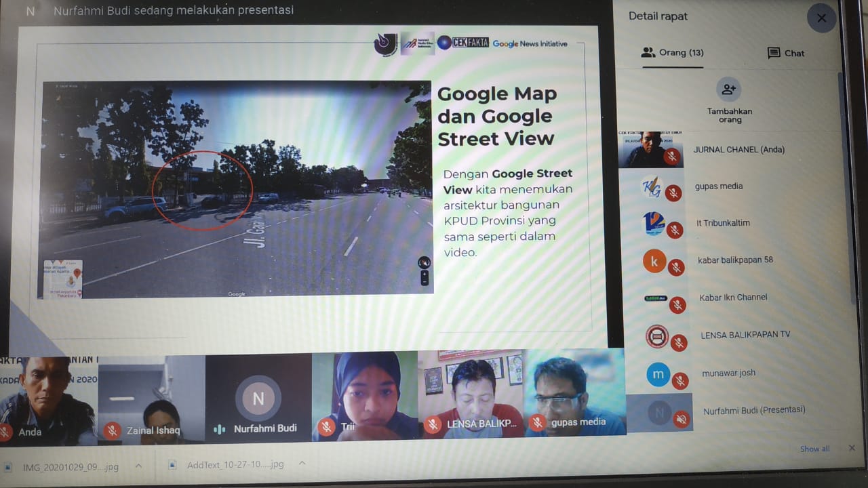
Task: Click the Tambahkan orang add-person icon
Action: (729, 89)
